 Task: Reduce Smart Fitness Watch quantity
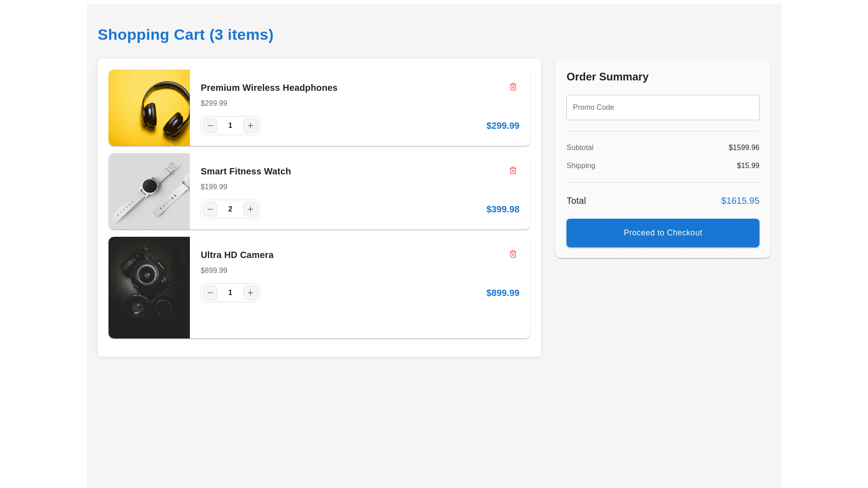coord(210,209)
